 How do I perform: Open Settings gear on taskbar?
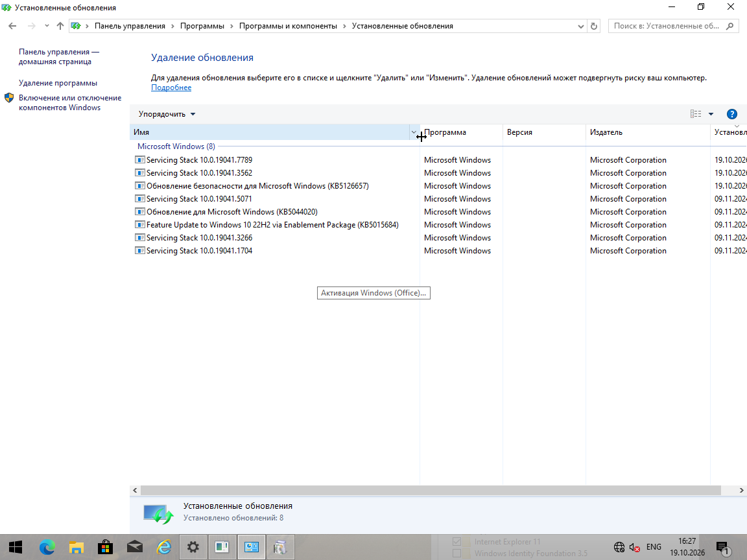(193, 547)
